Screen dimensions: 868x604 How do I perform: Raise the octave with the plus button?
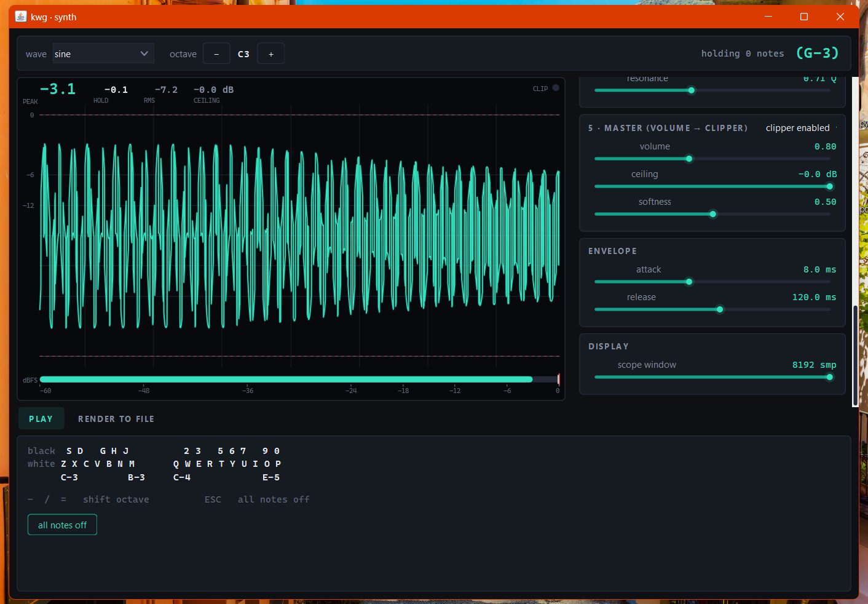pos(271,54)
